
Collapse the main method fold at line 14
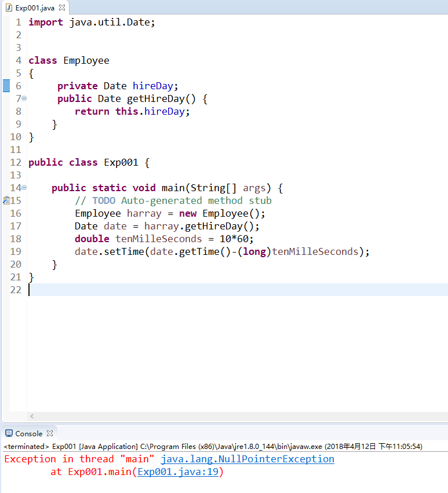tap(24, 187)
